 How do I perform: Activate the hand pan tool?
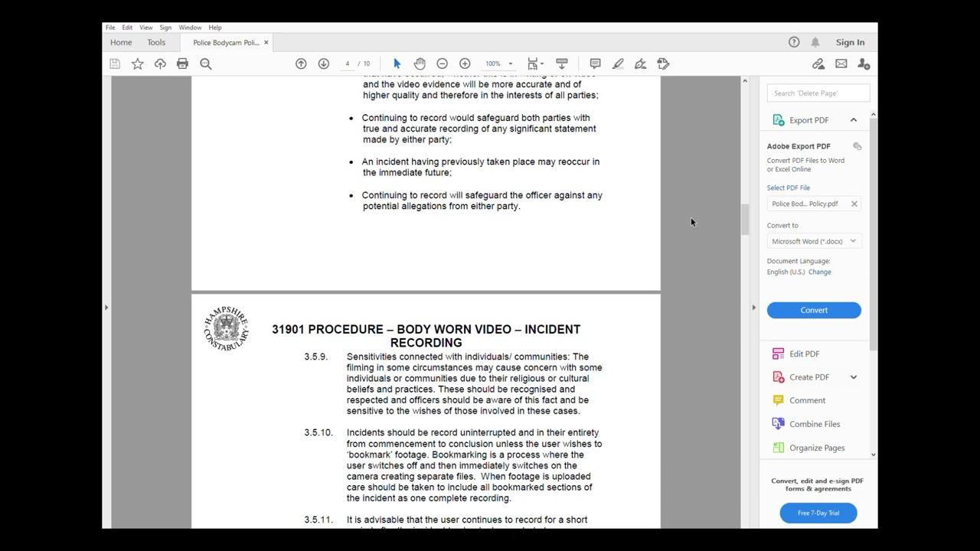tap(420, 64)
